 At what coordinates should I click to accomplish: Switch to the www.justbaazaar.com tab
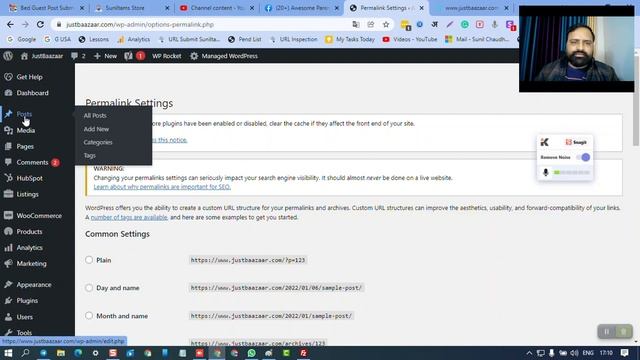point(472,8)
